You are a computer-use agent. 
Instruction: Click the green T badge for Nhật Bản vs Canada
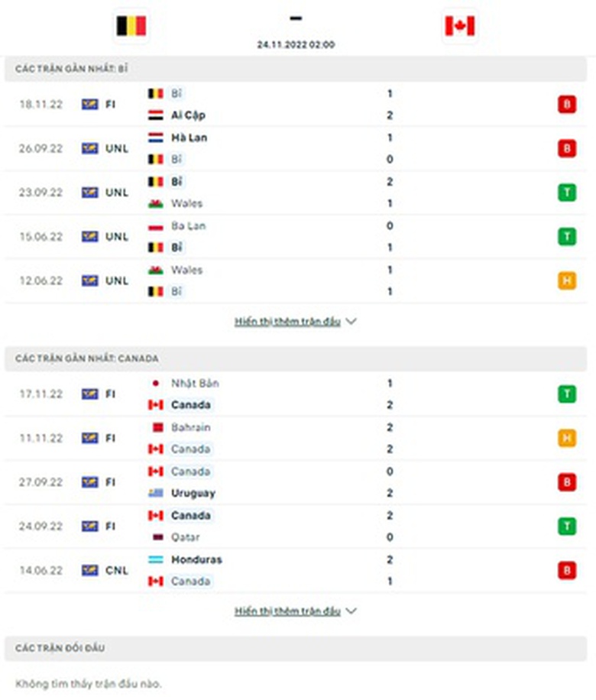(x=566, y=394)
